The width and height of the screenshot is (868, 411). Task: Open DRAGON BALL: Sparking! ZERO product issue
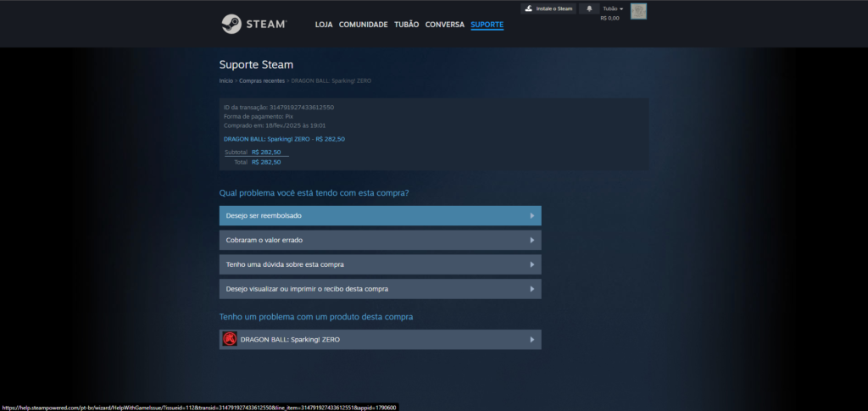[x=381, y=340]
